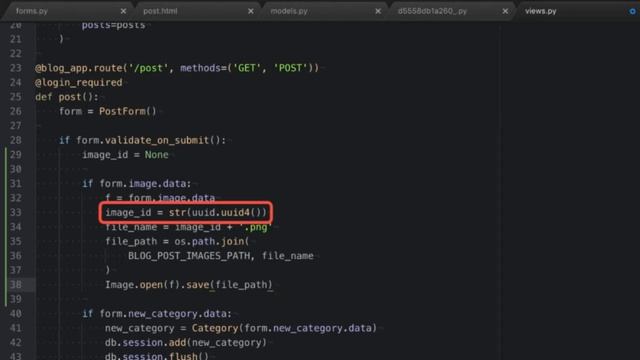Close the d5558db1a260_.py tab

click(x=505, y=11)
